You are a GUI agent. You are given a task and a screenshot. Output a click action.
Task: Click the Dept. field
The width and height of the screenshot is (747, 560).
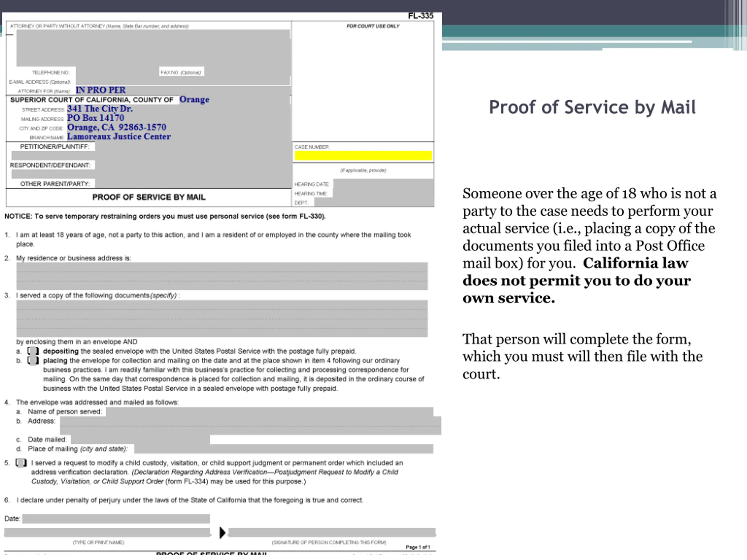click(x=374, y=202)
